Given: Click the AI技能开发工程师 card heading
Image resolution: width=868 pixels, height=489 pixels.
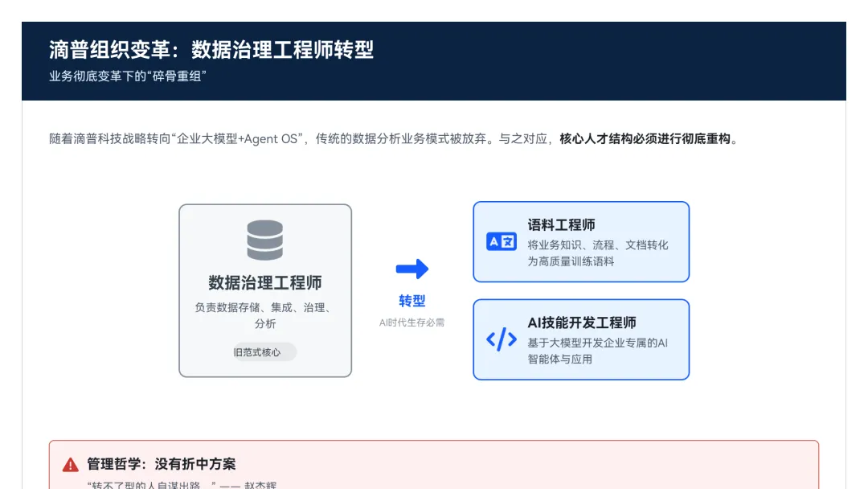Looking at the screenshot, I should pos(582,323).
